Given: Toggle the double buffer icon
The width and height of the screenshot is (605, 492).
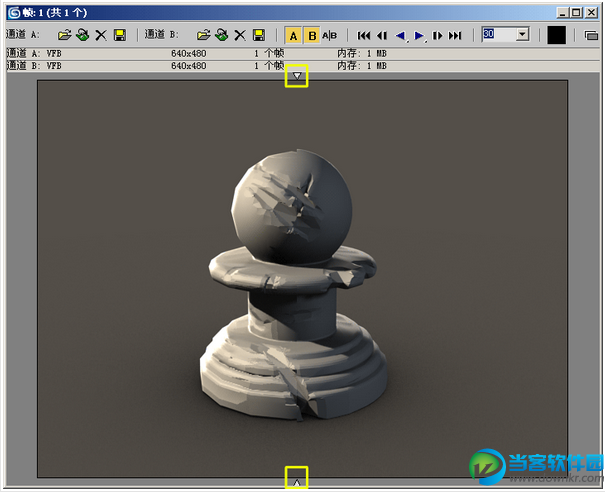Looking at the screenshot, I should [591, 36].
